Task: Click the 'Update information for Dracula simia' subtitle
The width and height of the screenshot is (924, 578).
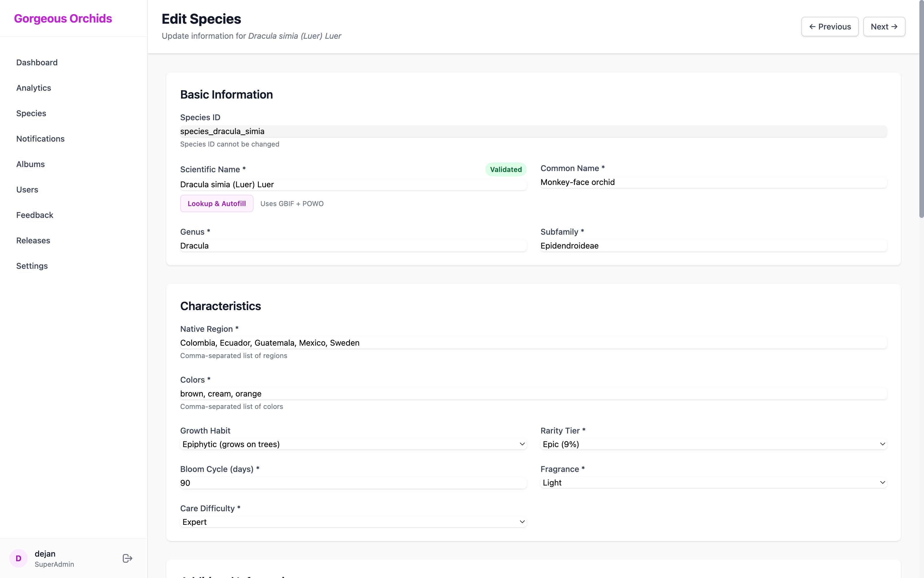Action: [x=251, y=36]
